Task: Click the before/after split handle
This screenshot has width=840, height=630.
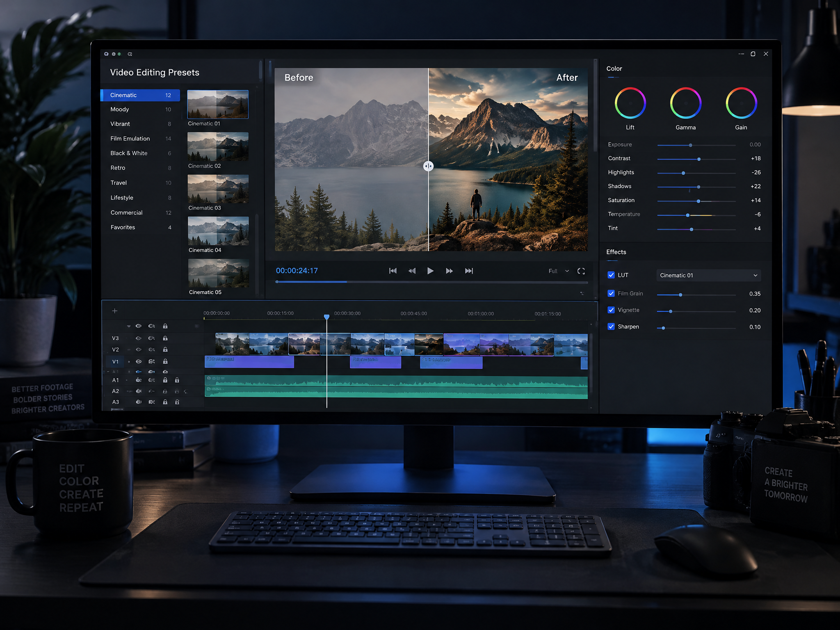Action: click(x=428, y=166)
